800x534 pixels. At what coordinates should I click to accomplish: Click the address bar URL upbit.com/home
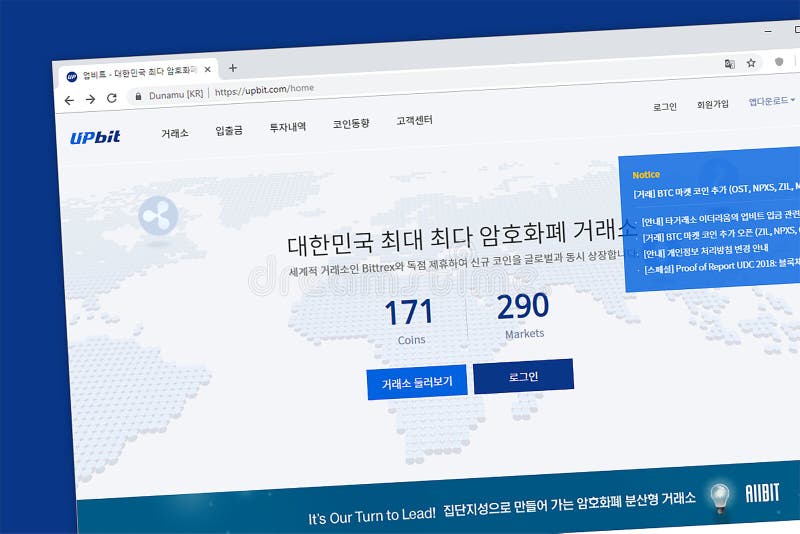pyautogui.click(x=264, y=90)
